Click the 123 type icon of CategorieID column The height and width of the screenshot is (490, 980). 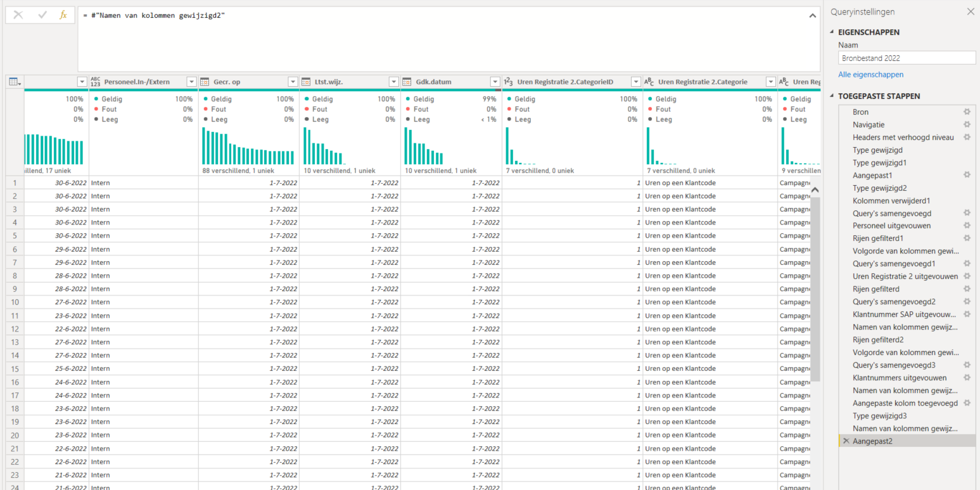[x=508, y=82]
